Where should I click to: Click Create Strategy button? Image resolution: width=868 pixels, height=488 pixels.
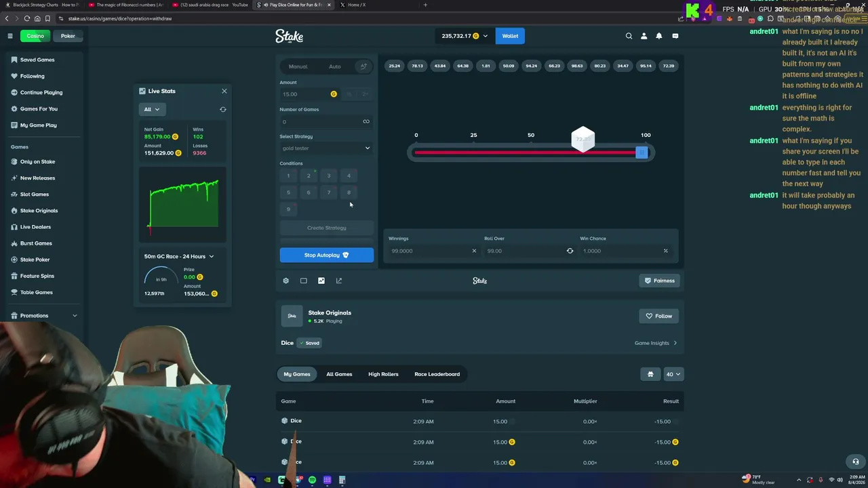pos(326,228)
